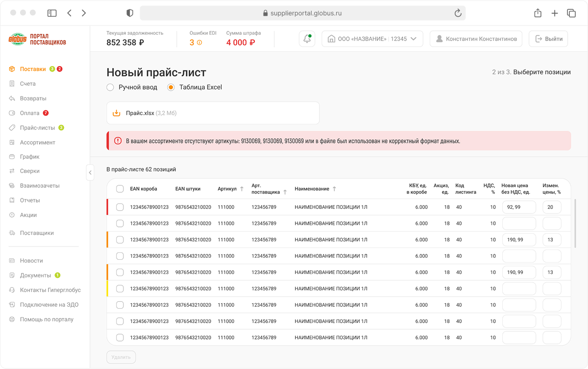The image size is (588, 369).
Task: Toggle the browser sidebar icon
Action: coord(52,13)
